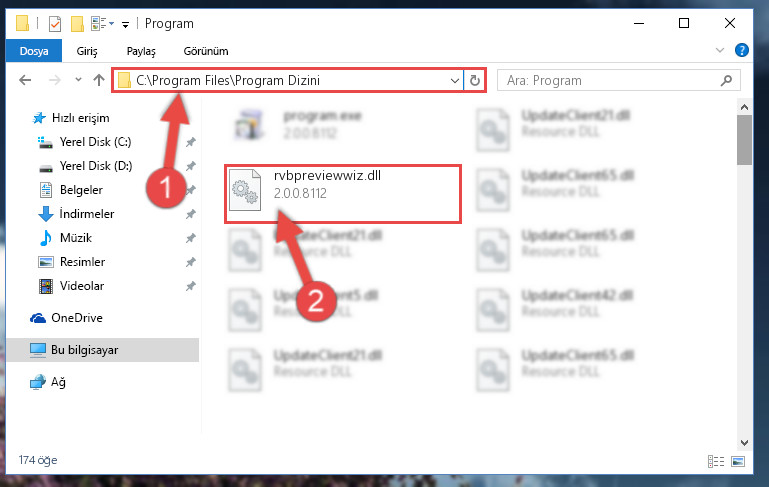This screenshot has width=769, height=487.
Task: Expand the ribbon with the chevron
Action: [719, 50]
